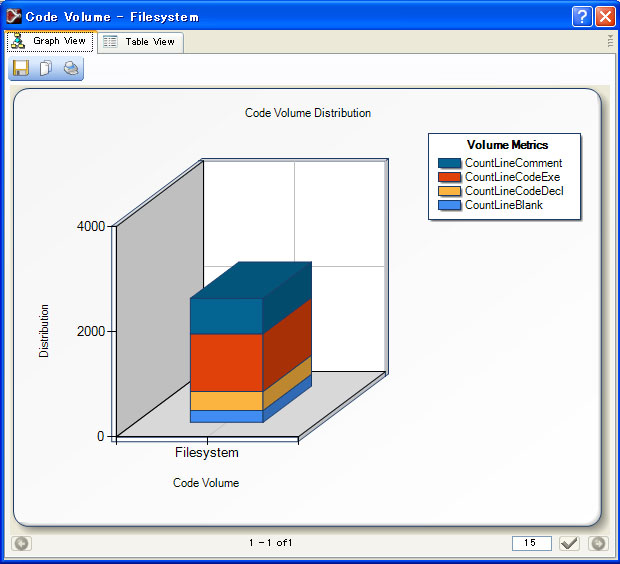Switch to the Graph View tab
This screenshot has width=620, height=564.
pos(50,41)
